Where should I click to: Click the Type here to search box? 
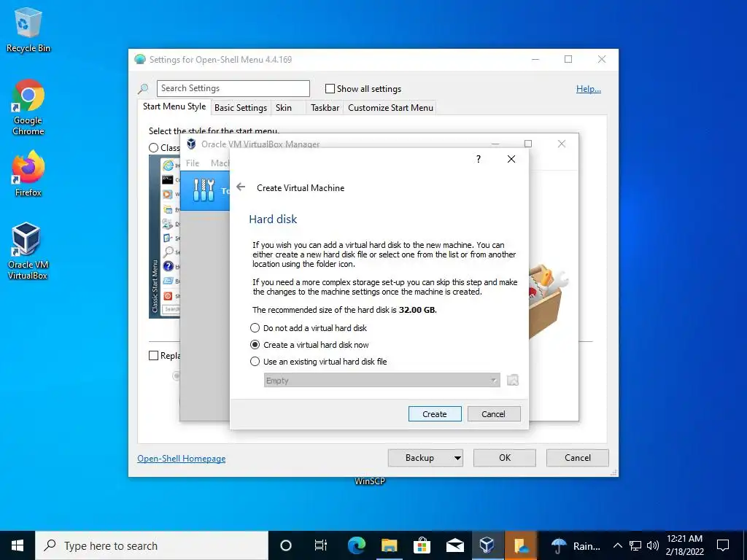(152, 545)
